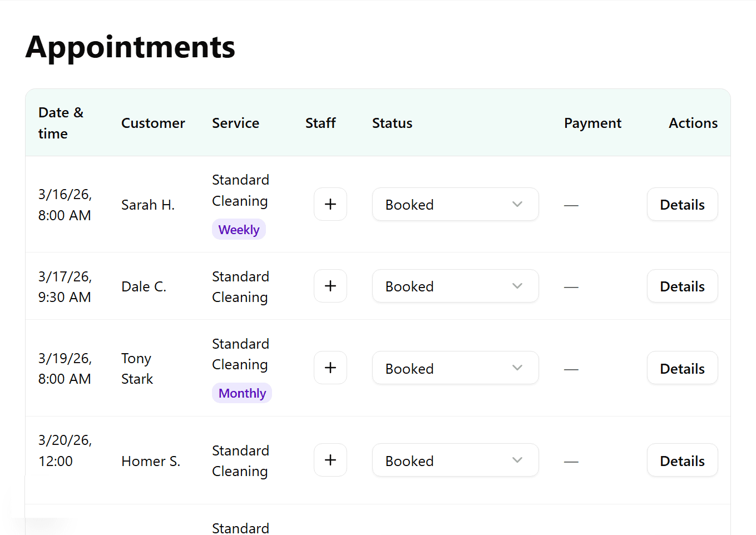
Task: Click the em dash in Sarah H.'s Payment column
Action: coord(571,204)
